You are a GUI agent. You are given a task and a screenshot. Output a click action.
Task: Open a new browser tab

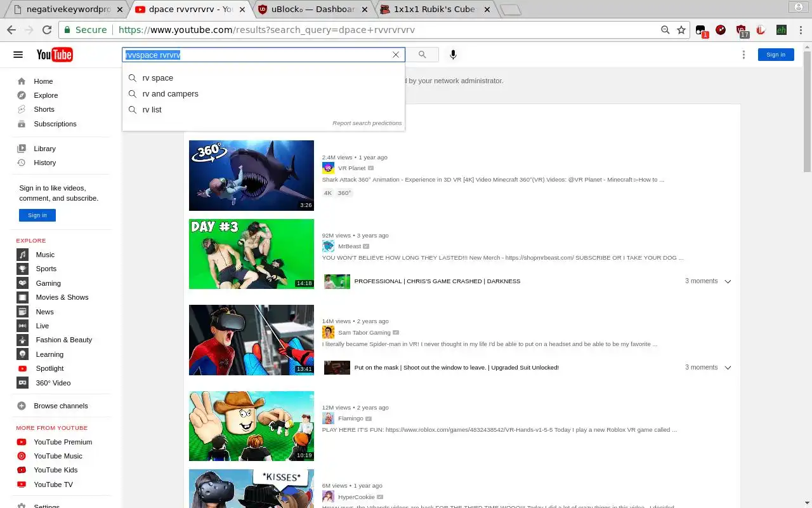[x=511, y=10]
